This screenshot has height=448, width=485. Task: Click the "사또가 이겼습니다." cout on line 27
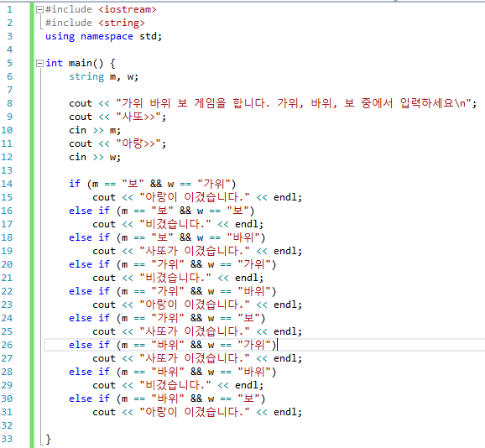tap(197, 358)
